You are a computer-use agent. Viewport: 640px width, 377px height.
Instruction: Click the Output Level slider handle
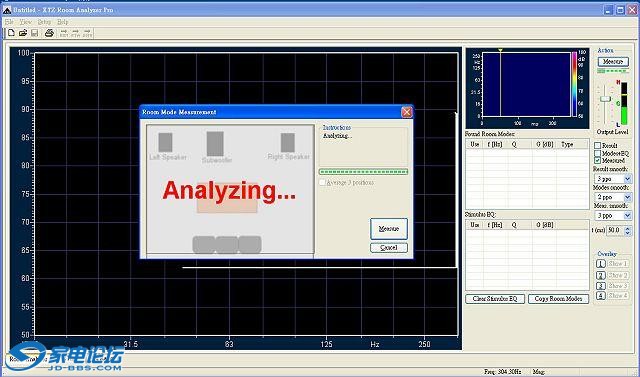tap(605, 99)
